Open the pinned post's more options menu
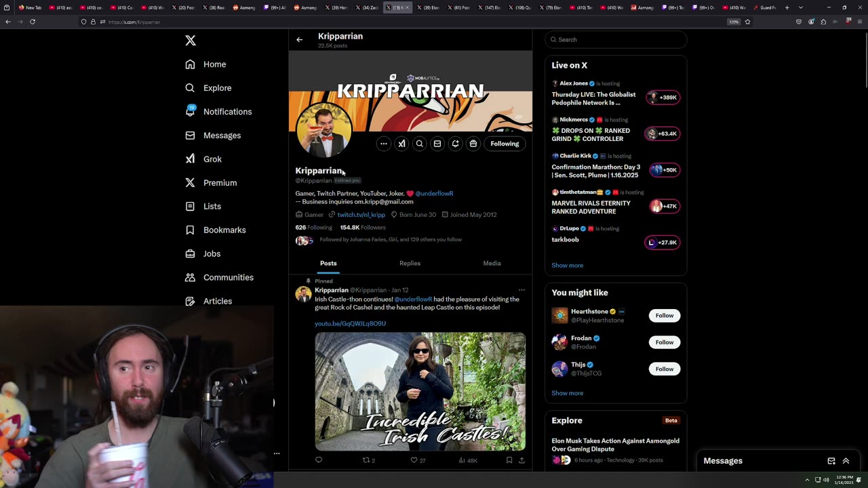 [x=521, y=290]
